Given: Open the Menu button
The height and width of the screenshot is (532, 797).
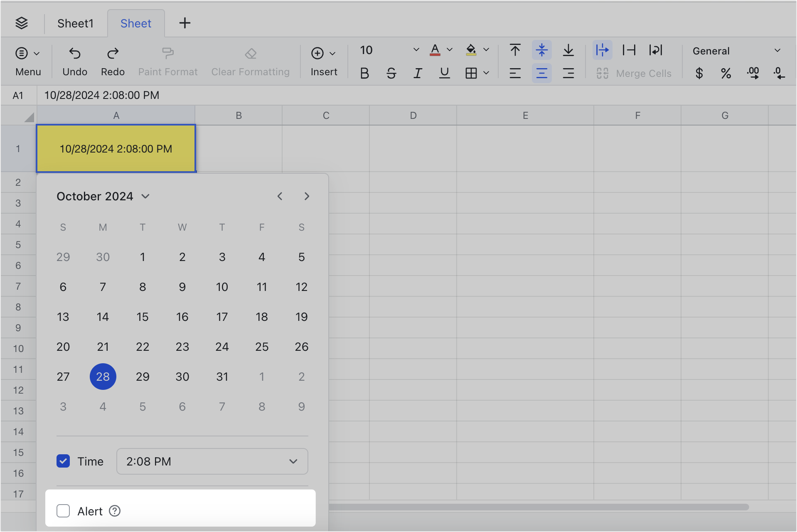Looking at the screenshot, I should click(28, 61).
